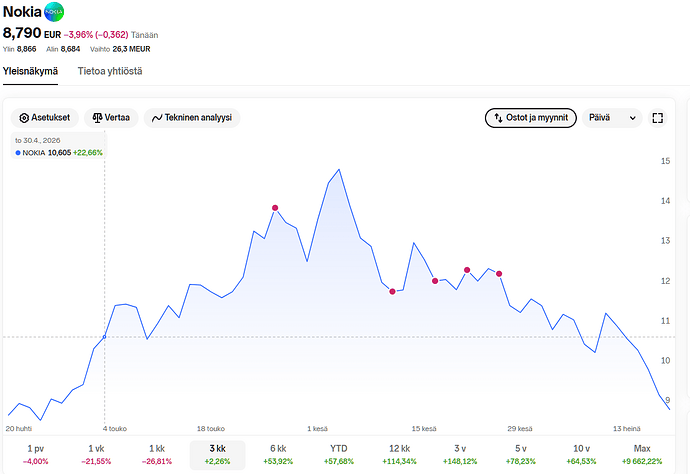Click the to 30.4., 2026 date label

point(38,140)
